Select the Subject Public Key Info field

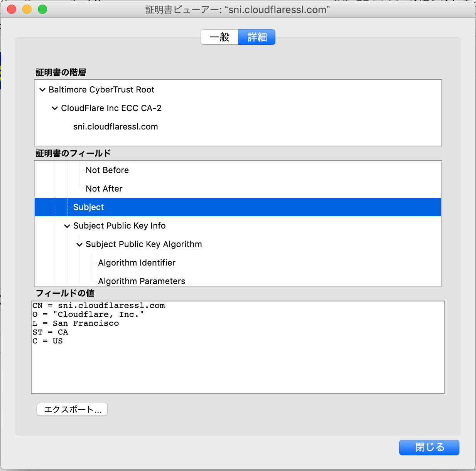coord(120,226)
